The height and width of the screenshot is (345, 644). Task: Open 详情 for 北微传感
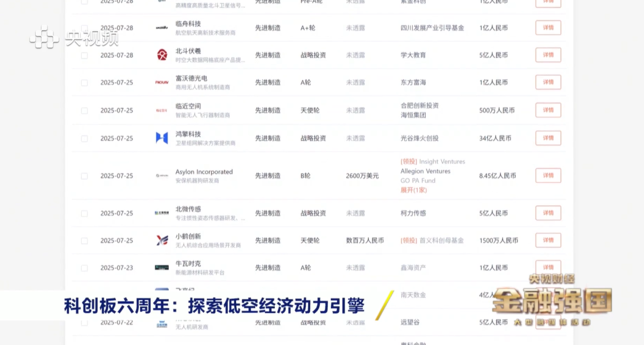click(x=549, y=213)
